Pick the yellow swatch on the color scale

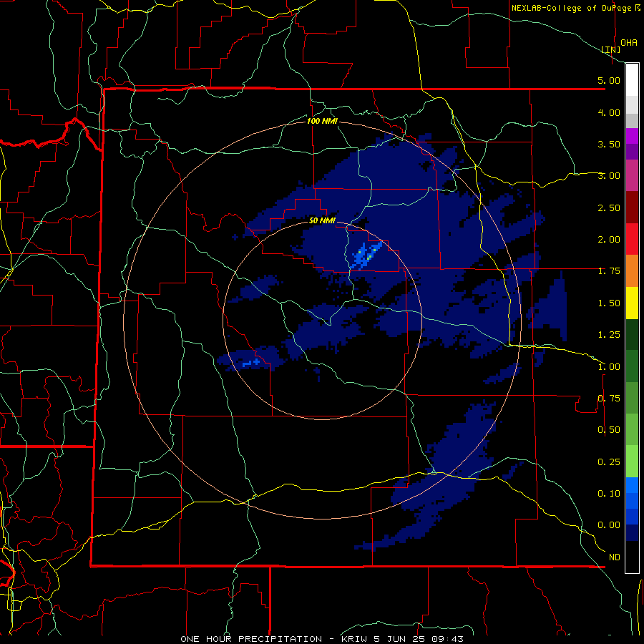(632, 303)
